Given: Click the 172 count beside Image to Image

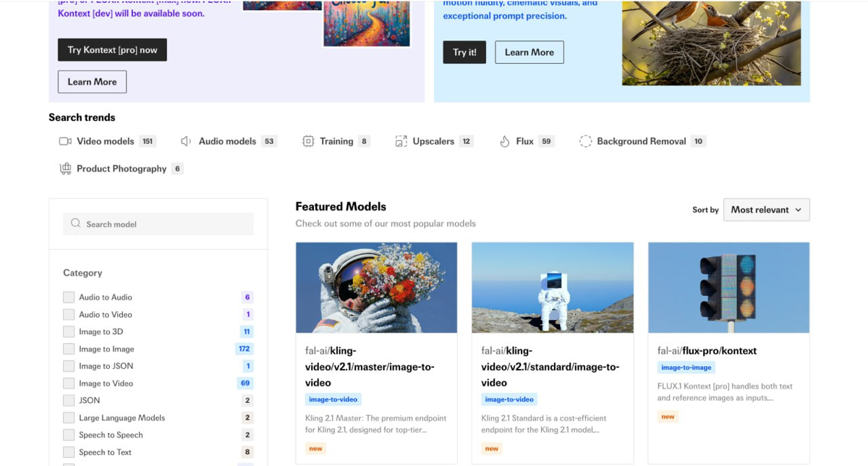Looking at the screenshot, I should pyautogui.click(x=244, y=349).
